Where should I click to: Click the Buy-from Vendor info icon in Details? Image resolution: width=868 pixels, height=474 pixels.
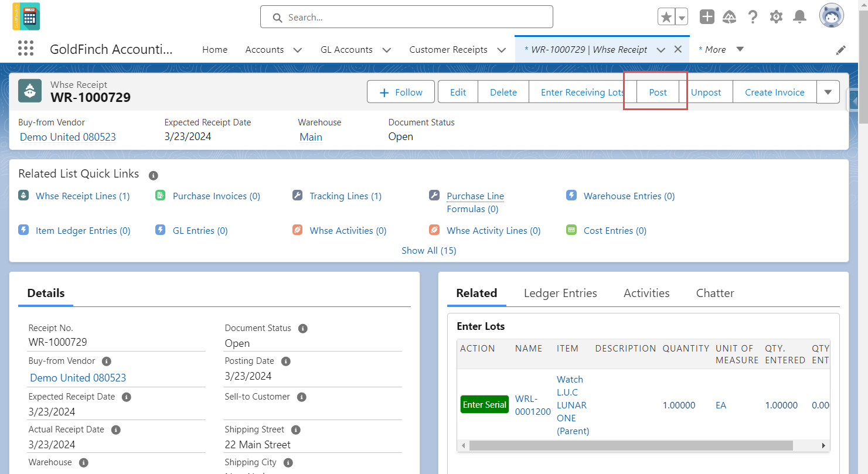pos(107,362)
